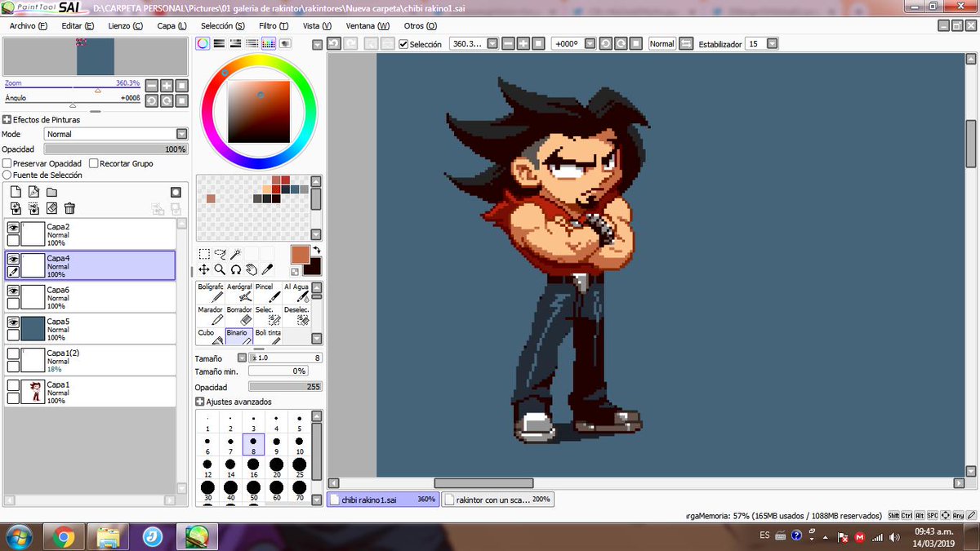Swap foreground and background colors
Image resolution: width=980 pixels, height=551 pixels.
(x=316, y=251)
